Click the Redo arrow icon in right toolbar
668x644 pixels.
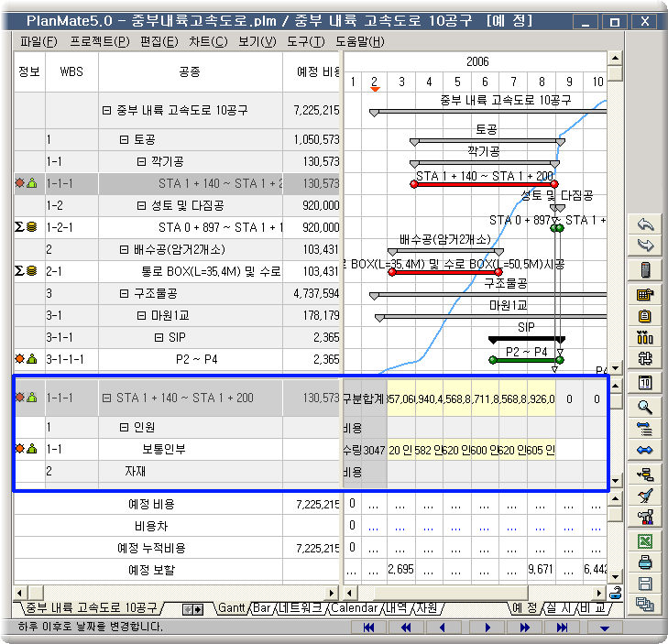coord(645,245)
